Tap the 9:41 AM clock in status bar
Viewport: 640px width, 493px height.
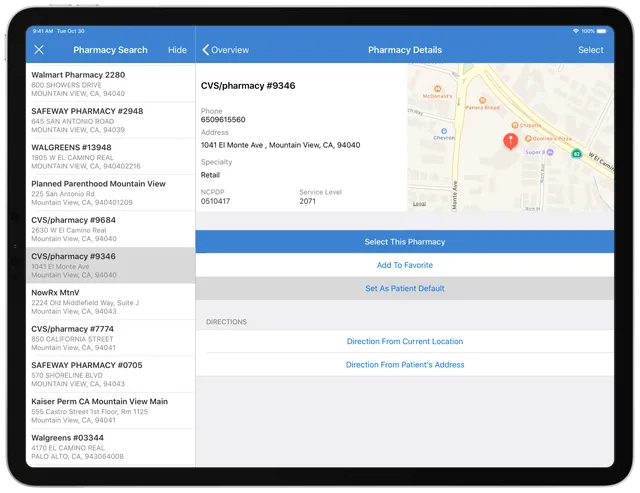(x=43, y=31)
